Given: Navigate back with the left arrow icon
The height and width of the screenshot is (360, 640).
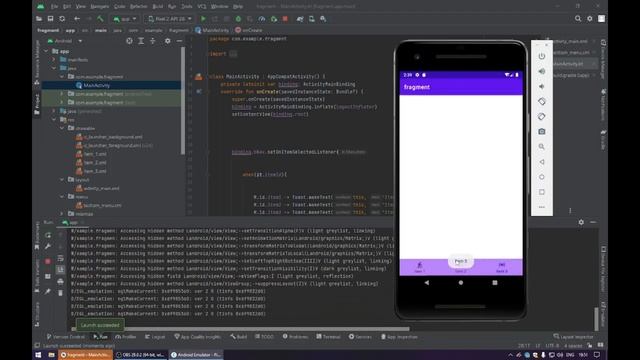Looking at the screenshot, I should (x=77, y=19).
